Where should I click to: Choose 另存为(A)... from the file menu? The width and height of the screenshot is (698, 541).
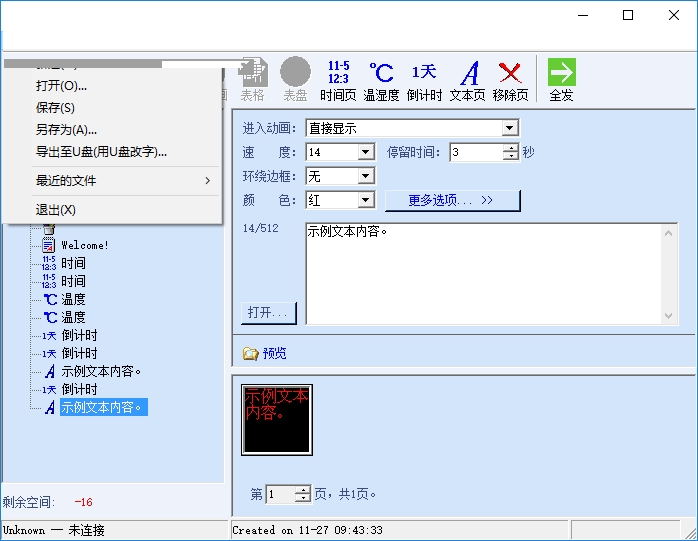click(x=66, y=130)
